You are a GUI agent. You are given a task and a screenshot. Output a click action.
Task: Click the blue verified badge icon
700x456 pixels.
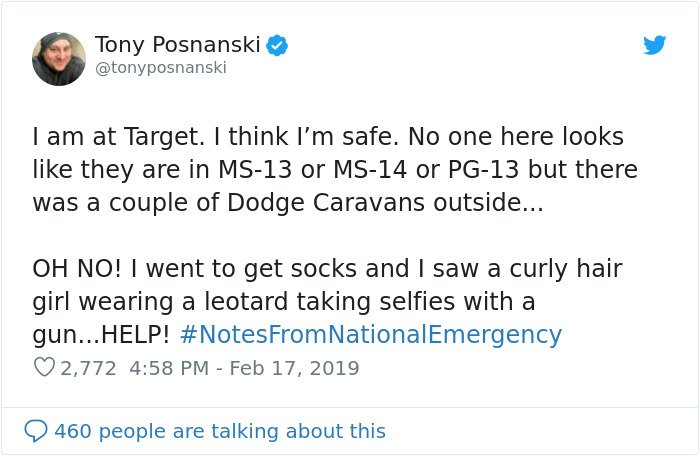pyautogui.click(x=278, y=45)
